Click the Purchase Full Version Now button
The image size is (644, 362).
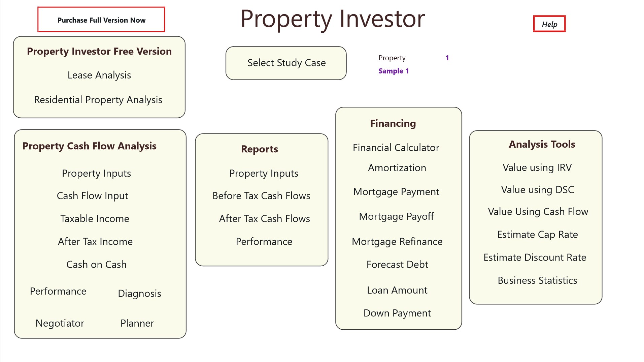pyautogui.click(x=101, y=20)
